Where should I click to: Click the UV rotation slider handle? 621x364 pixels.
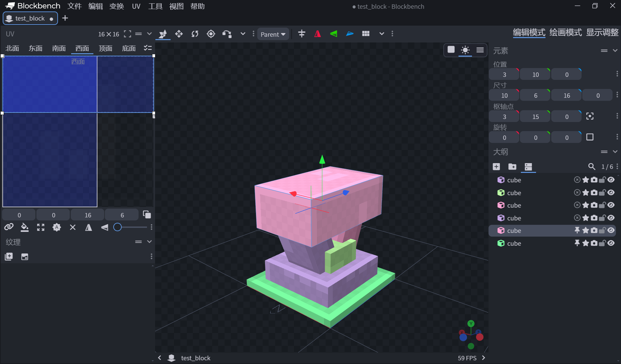click(x=117, y=227)
